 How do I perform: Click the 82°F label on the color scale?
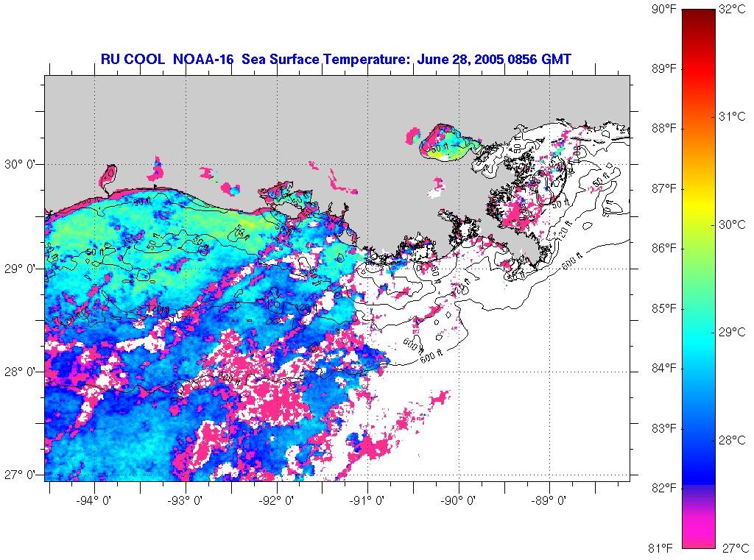tap(664, 488)
